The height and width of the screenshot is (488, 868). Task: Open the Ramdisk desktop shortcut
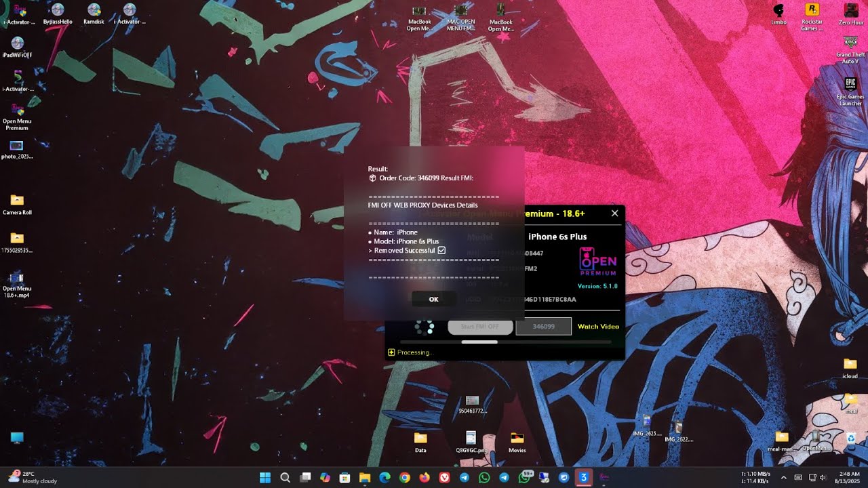tap(94, 14)
